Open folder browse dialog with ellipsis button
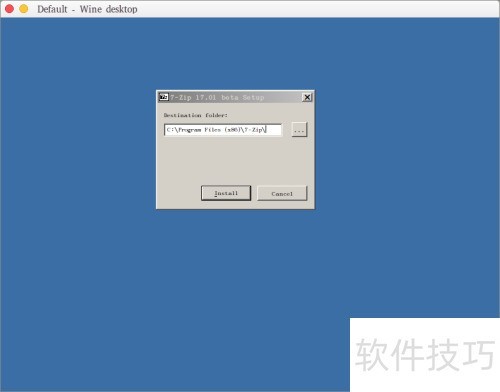Viewport: 500px width, 392px height. click(x=299, y=130)
